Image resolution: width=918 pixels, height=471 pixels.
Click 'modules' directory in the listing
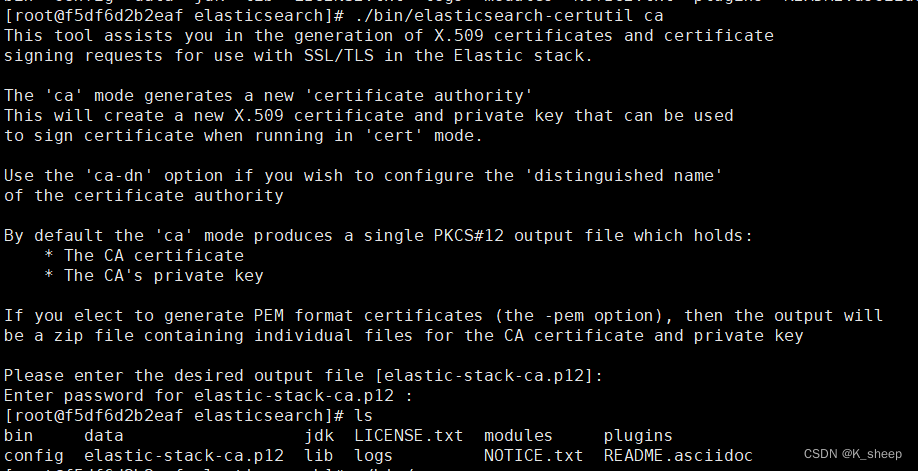[x=518, y=436]
